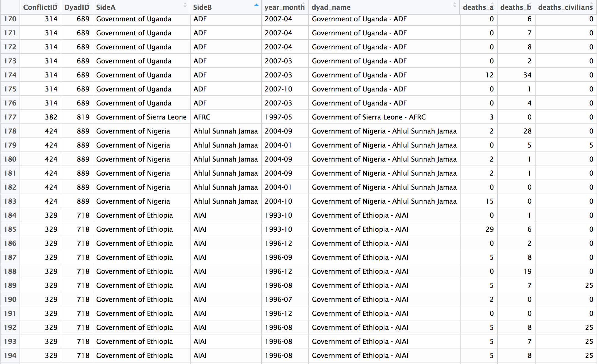The height and width of the screenshot is (364, 599).
Task: Click the deaths_b value 19 cell
Action: pyautogui.click(x=527, y=271)
